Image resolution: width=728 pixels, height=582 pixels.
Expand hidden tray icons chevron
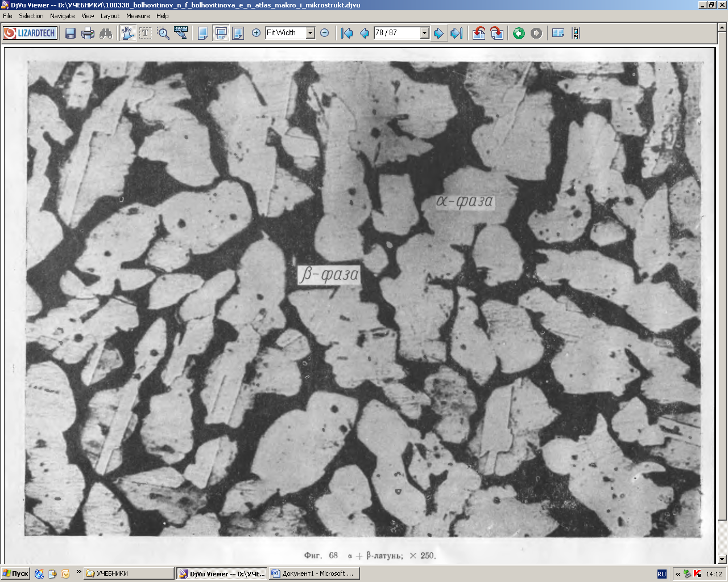pyautogui.click(x=678, y=574)
